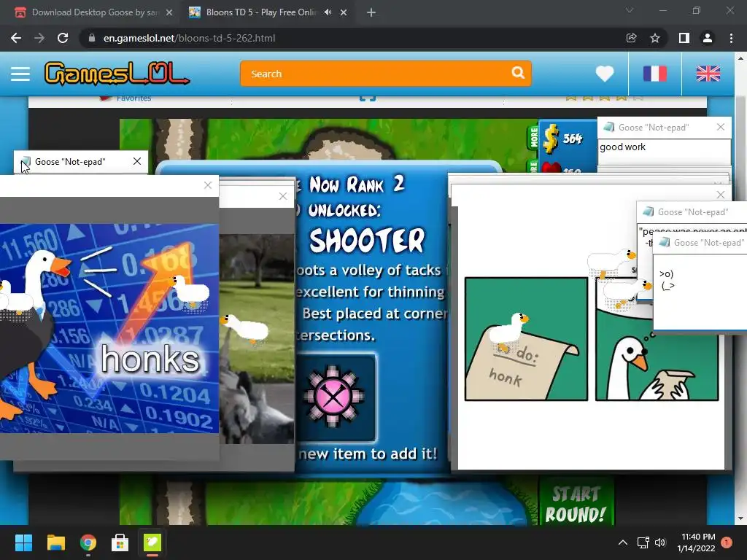Click the ASCII goose notepad text area
747x560 pixels.
700,292
